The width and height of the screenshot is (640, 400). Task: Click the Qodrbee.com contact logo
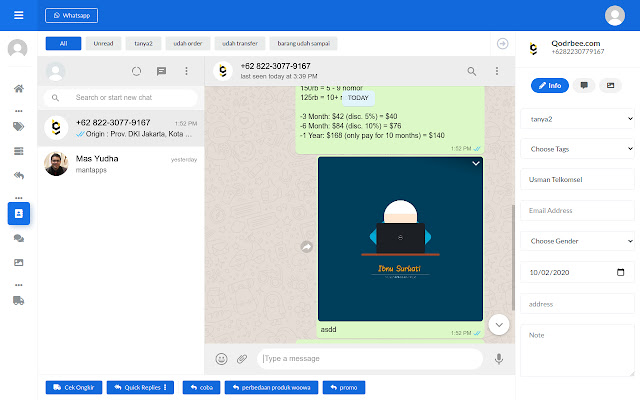533,49
